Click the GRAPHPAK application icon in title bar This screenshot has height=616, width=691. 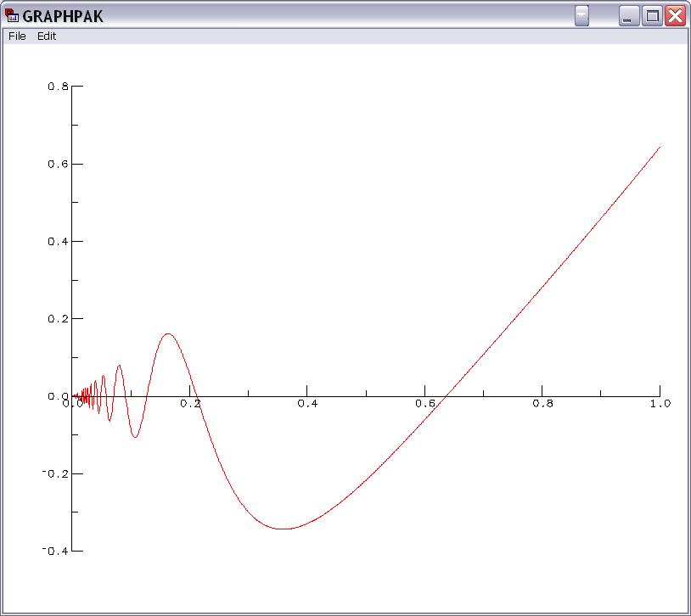pyautogui.click(x=11, y=15)
